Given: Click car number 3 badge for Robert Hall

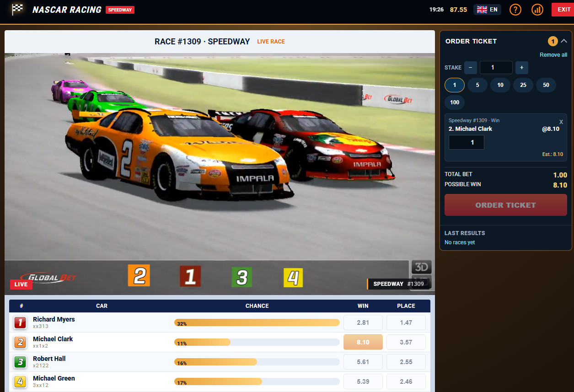Looking at the screenshot, I should [20, 362].
